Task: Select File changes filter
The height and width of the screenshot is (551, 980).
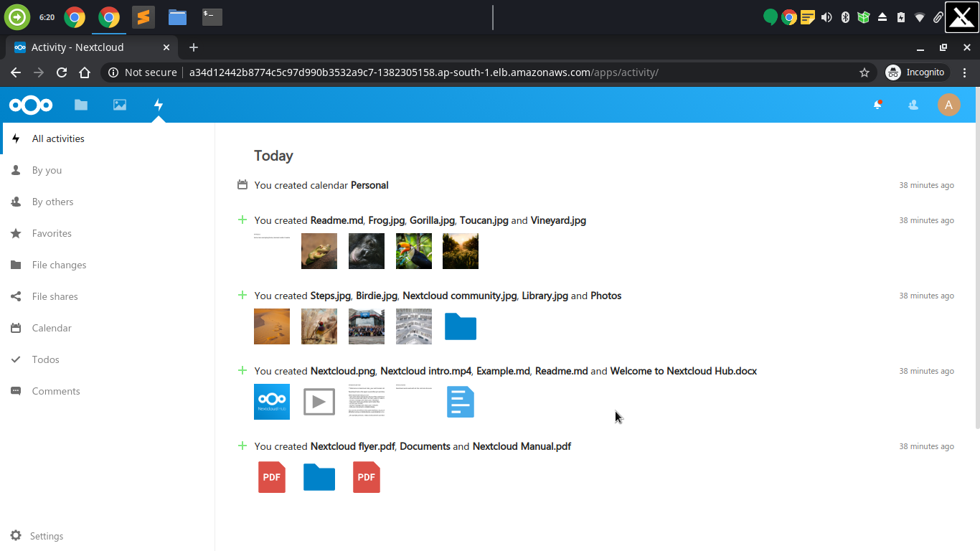Action: [108, 265]
